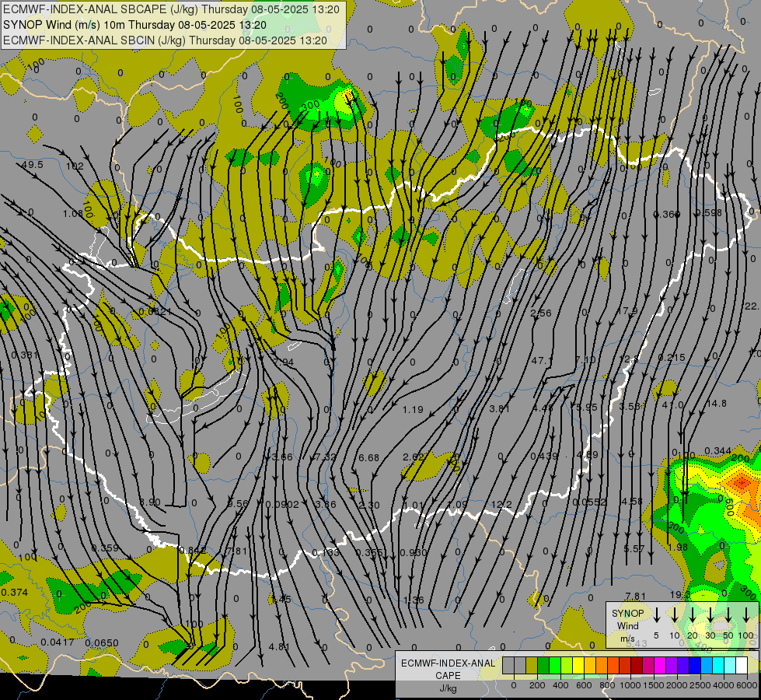Click the 8.90 value on the map

click(150, 502)
